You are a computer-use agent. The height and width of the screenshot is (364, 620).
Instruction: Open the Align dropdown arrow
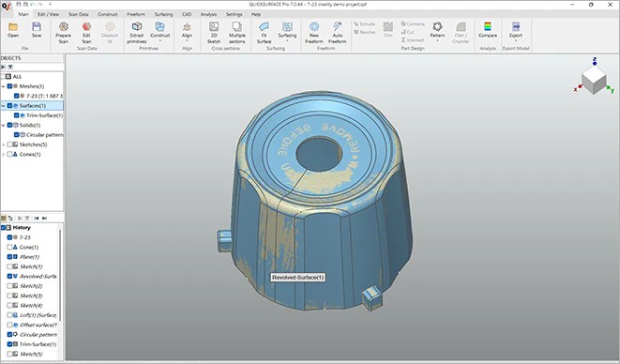click(187, 40)
